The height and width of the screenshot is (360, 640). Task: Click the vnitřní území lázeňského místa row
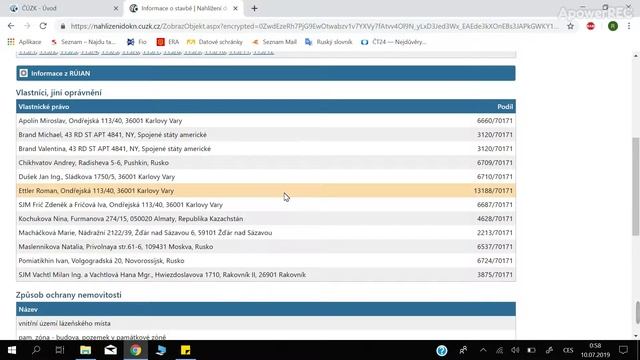[x=266, y=323]
